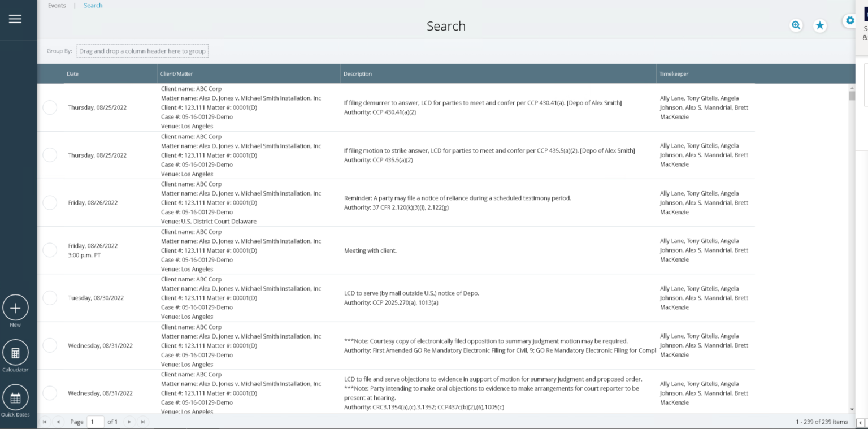Click the page number input field
Screen dimensions: 868x429
[x=96, y=422]
